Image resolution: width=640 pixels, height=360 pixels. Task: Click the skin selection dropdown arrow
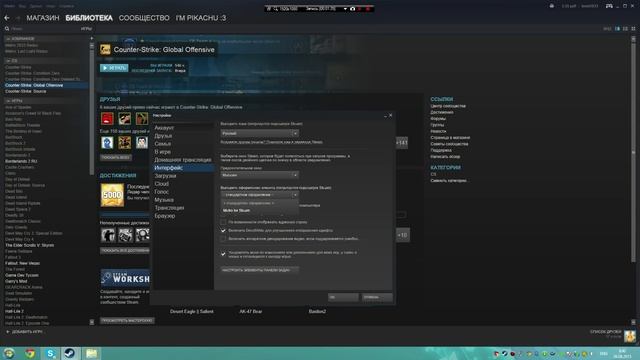[x=295, y=195]
